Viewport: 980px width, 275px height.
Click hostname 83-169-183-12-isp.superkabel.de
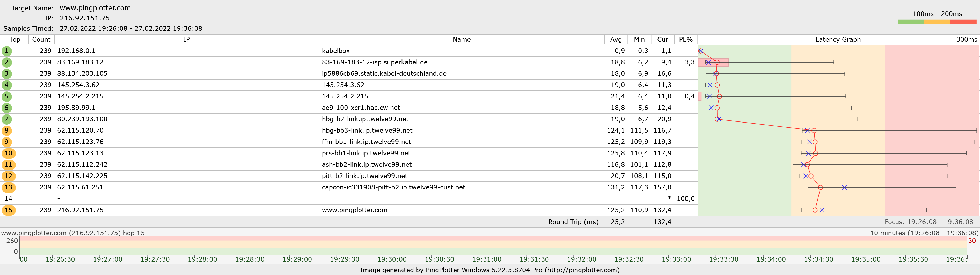(x=374, y=62)
